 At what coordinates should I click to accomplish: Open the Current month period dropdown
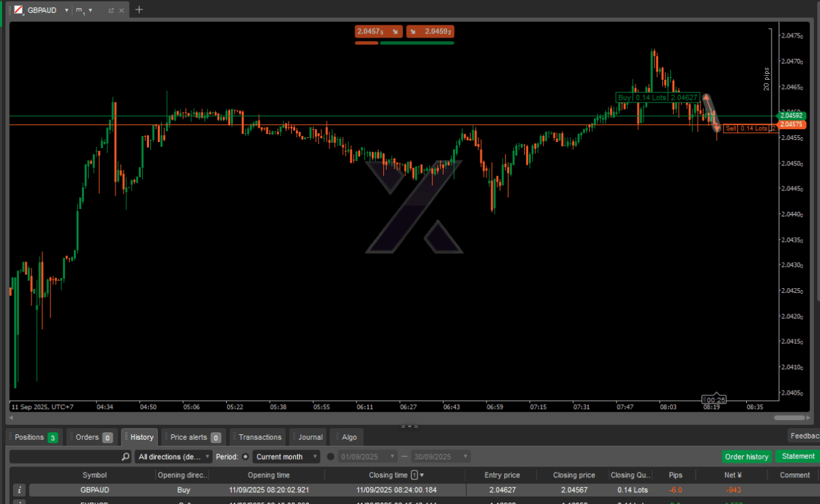pos(286,457)
